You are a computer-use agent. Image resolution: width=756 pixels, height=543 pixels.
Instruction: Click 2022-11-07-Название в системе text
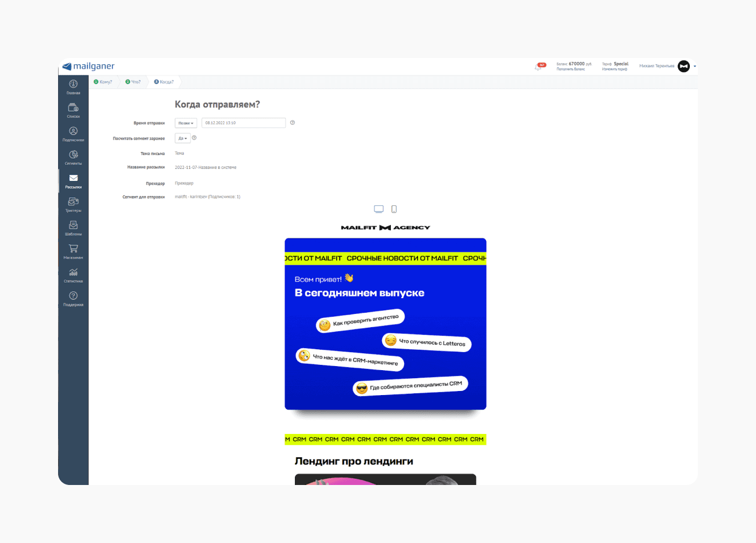pyautogui.click(x=206, y=168)
